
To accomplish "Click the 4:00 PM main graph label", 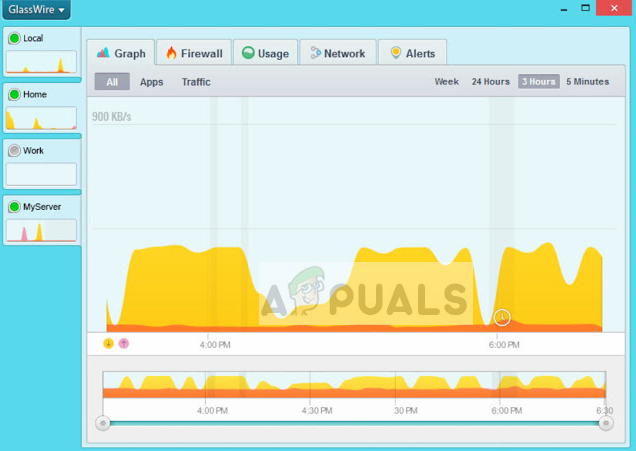I will point(215,345).
